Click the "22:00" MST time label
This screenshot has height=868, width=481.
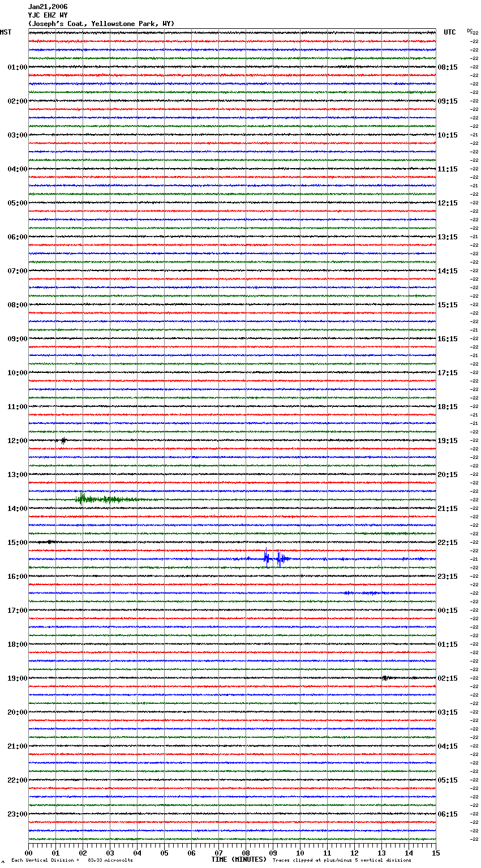coord(17,780)
